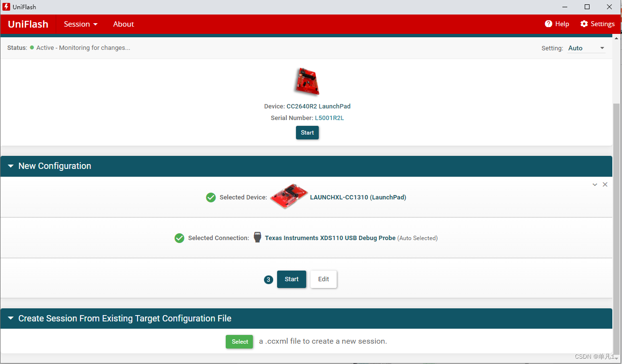Click the green active status indicator dot
The image size is (622, 364).
click(x=32, y=47)
